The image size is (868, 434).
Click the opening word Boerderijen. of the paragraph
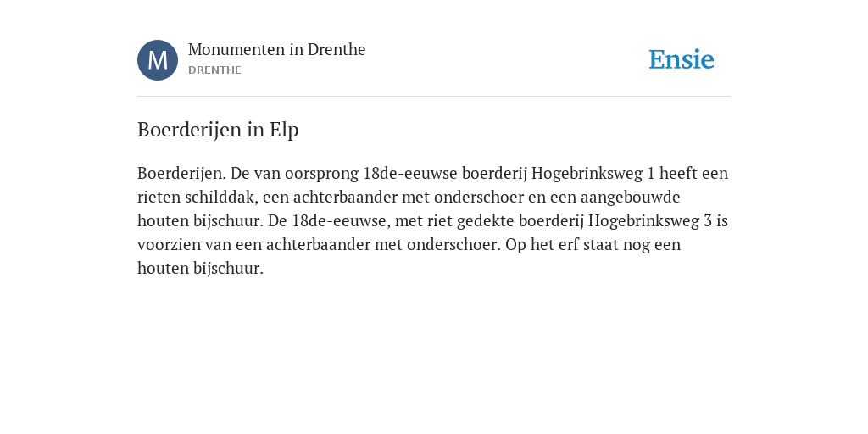pos(181,173)
